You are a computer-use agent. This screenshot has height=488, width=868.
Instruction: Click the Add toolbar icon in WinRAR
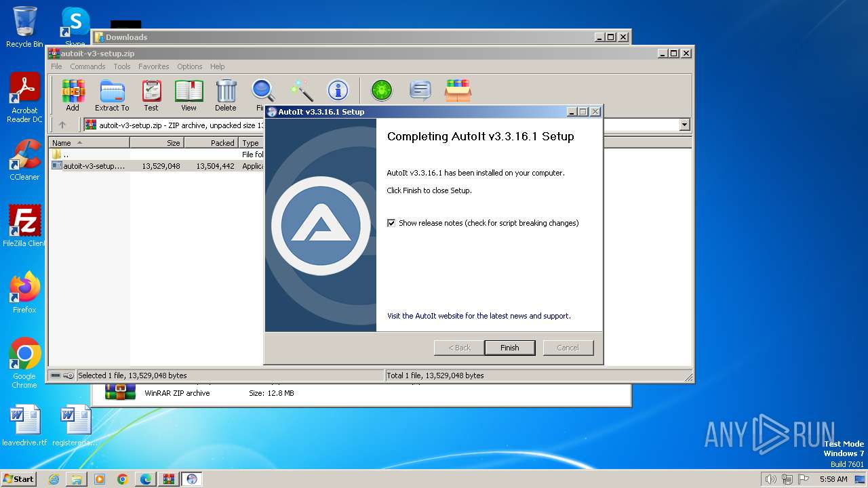[73, 95]
